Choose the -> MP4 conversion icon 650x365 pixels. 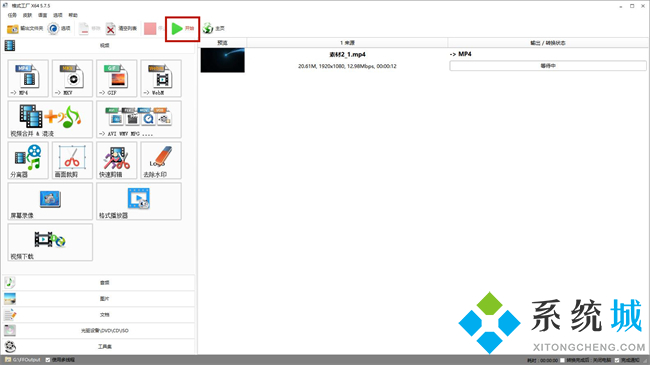28,78
